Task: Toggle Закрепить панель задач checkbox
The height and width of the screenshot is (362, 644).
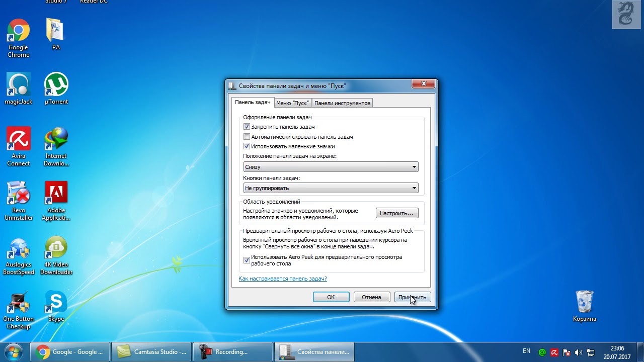Action: pos(247,127)
